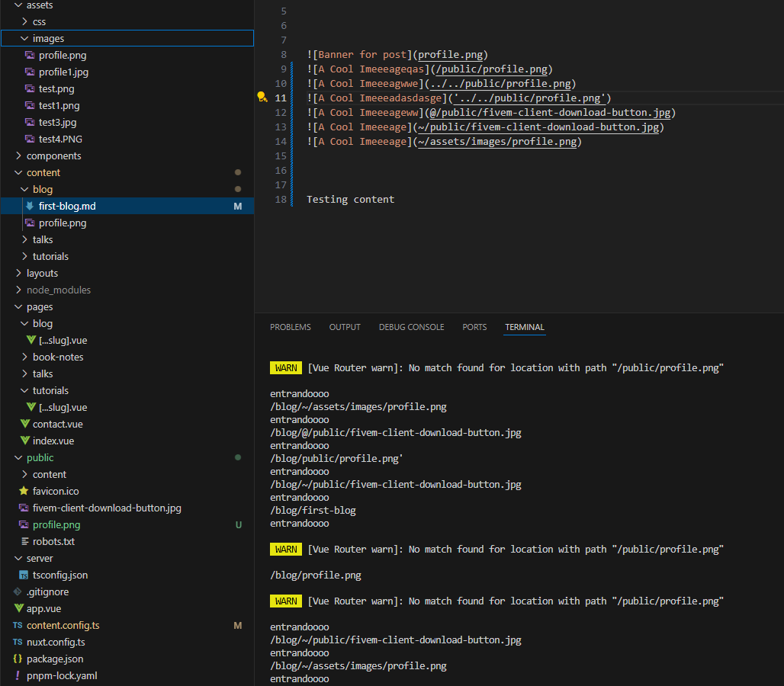Click line number 18 in the gutter
Viewport: 784px width, 686px height.
281,200
